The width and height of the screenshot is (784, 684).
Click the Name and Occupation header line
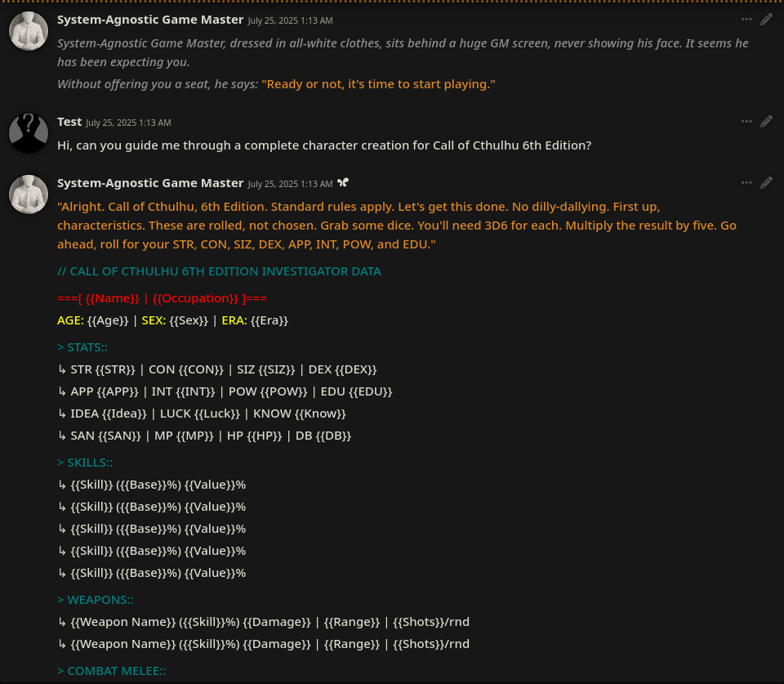(x=162, y=298)
